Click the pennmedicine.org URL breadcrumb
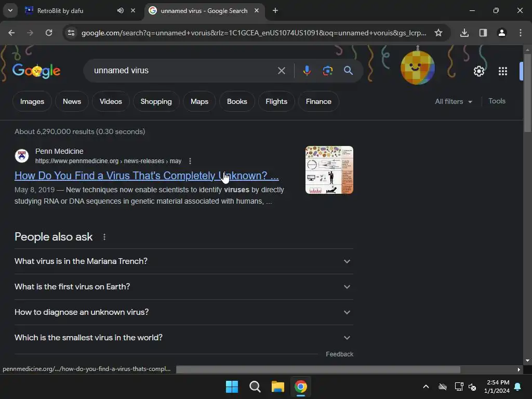This screenshot has height=399, width=532. (108, 161)
